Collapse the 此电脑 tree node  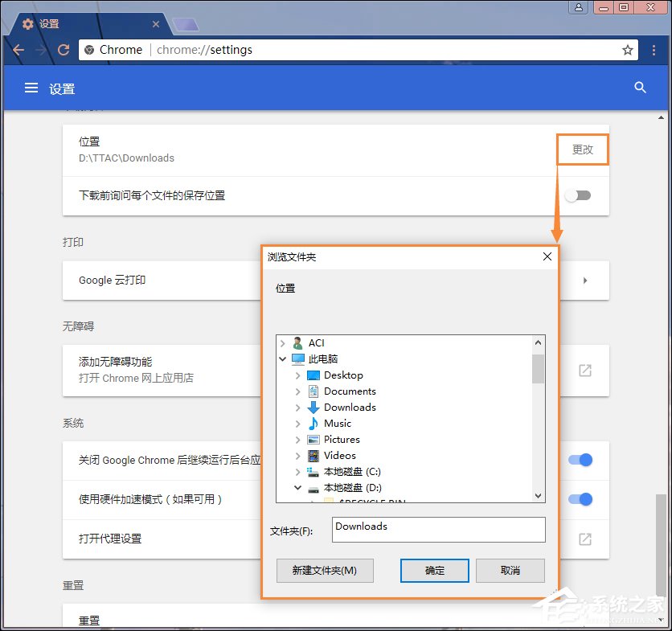(282, 359)
